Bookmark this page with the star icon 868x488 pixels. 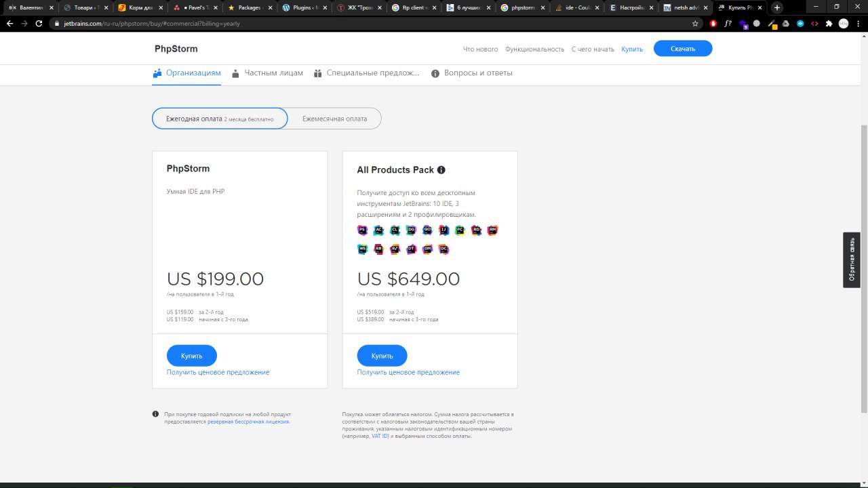coord(695,23)
